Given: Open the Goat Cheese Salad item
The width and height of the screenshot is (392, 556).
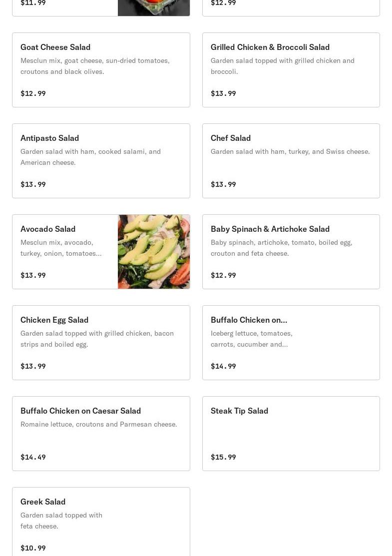Looking at the screenshot, I should [101, 70].
